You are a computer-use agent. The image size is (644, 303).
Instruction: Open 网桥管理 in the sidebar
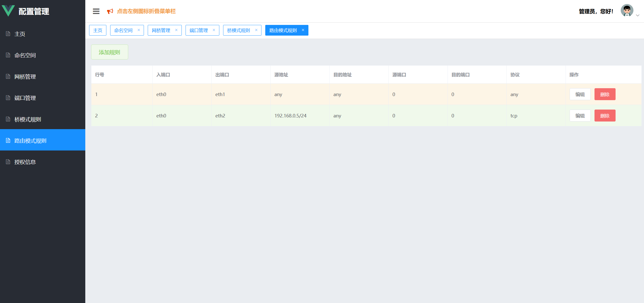point(25,77)
